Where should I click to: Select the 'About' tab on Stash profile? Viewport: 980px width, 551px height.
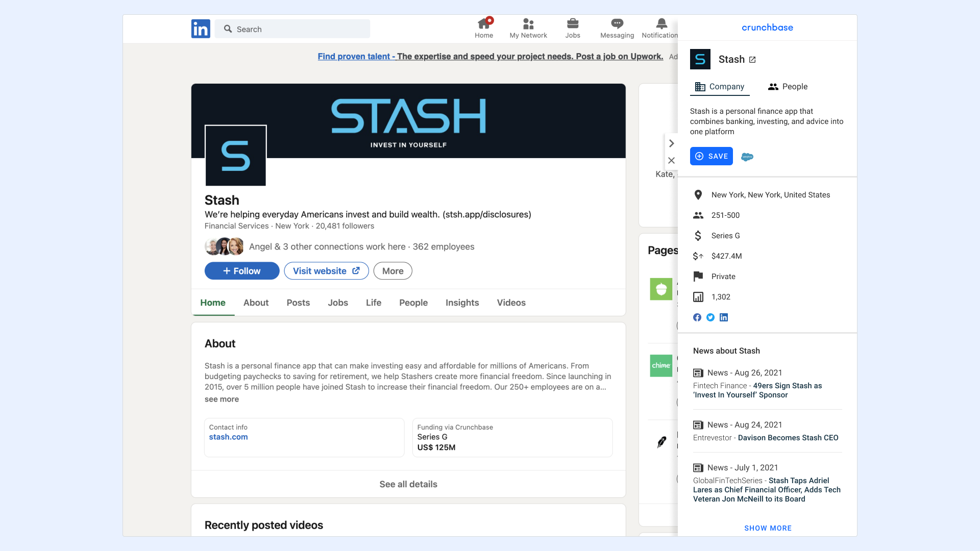point(256,303)
